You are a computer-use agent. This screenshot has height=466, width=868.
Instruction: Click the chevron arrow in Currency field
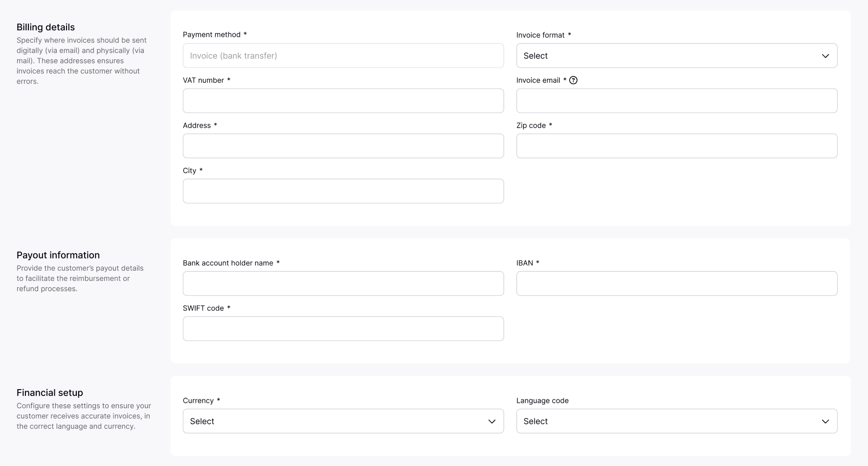pos(492,421)
